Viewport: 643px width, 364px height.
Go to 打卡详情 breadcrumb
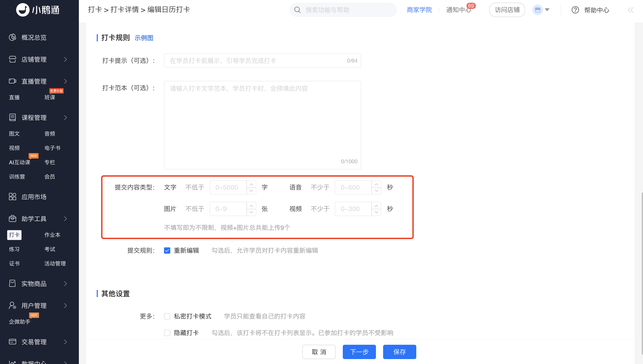point(125,9)
